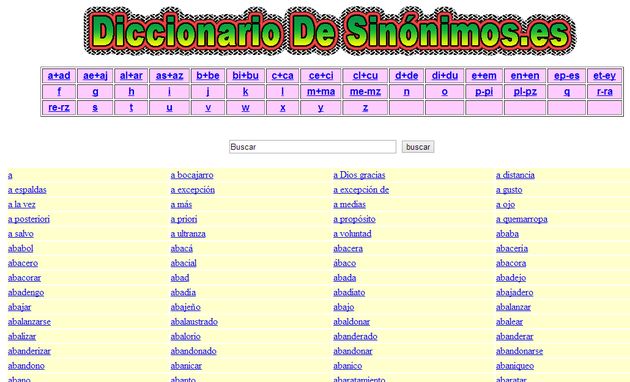Screen dimensions: 630x382
Task: Open the re-rz index link
Action: (x=59, y=108)
